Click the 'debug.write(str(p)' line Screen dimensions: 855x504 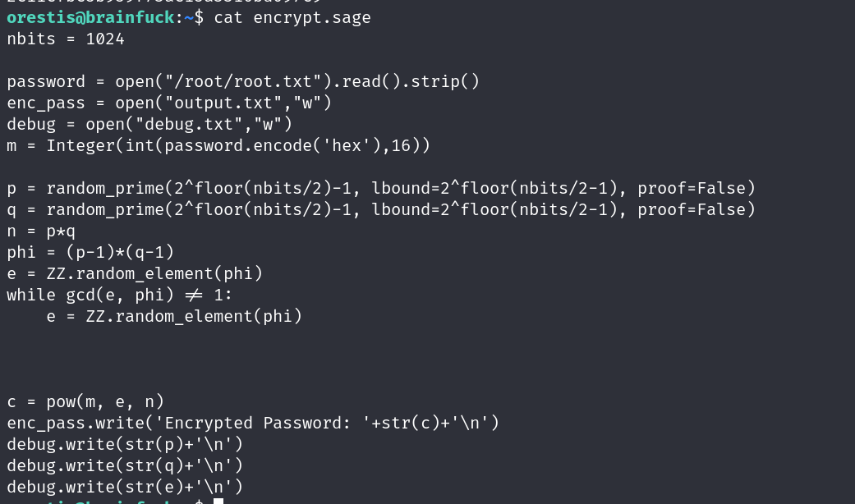tap(125, 444)
